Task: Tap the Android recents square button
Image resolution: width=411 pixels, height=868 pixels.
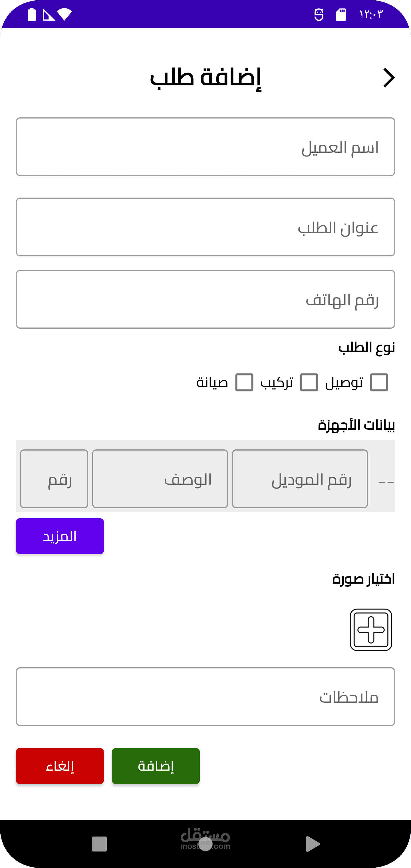Action: click(x=99, y=844)
